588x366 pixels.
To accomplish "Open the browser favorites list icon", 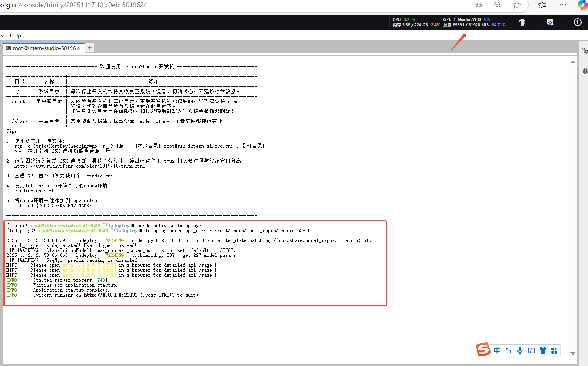I will 542,5.
